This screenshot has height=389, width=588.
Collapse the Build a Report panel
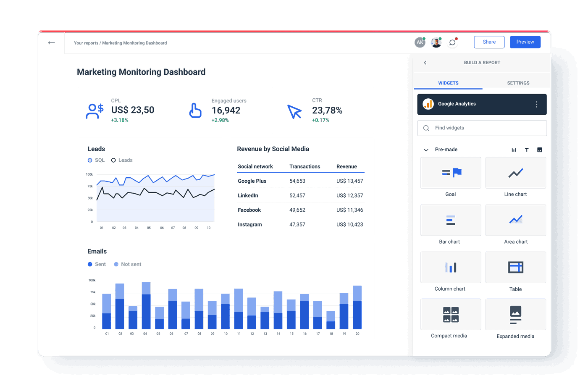click(425, 63)
